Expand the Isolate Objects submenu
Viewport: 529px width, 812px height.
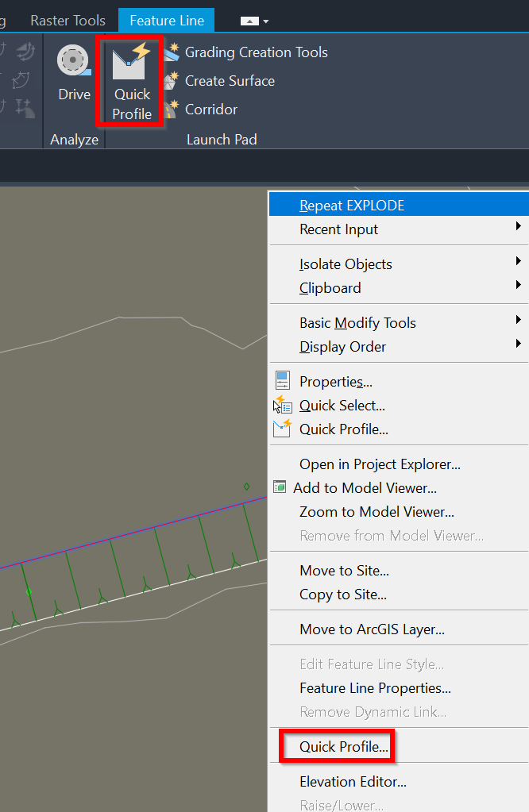coord(399,264)
